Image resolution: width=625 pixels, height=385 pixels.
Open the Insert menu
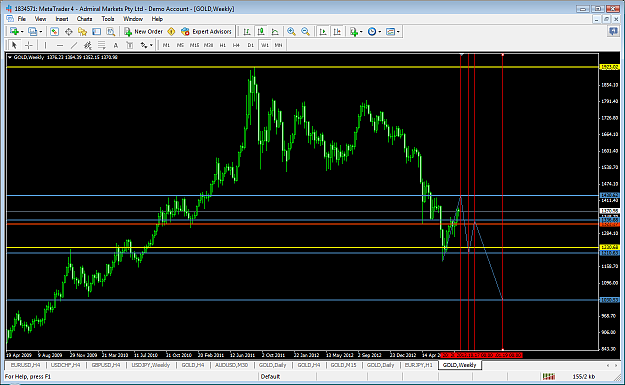click(62, 19)
